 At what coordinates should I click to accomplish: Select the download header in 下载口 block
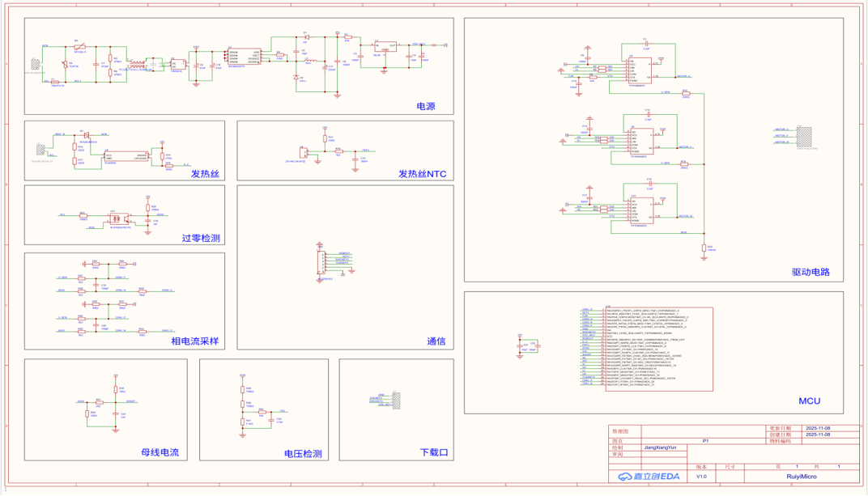point(397,401)
